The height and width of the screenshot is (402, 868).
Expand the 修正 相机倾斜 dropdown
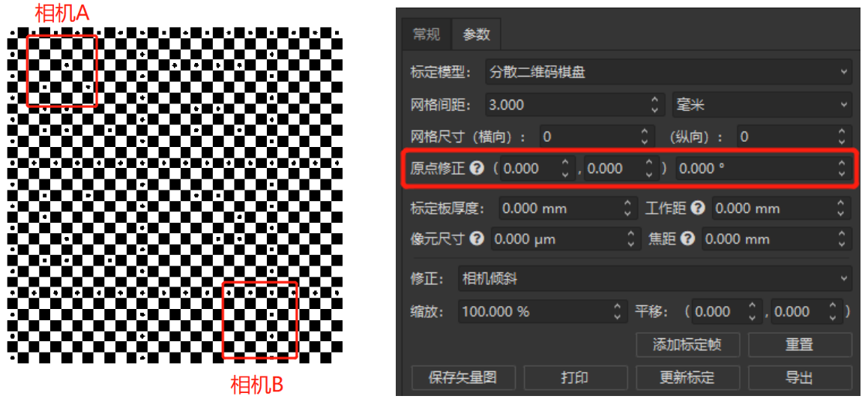(654, 279)
